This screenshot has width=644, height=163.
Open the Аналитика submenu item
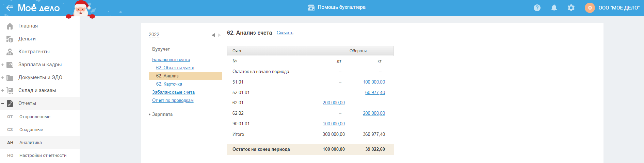pyautogui.click(x=31, y=143)
